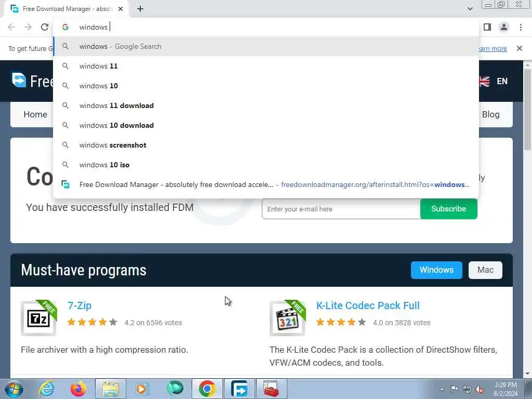Open the media player taskbar icon

click(x=142, y=389)
